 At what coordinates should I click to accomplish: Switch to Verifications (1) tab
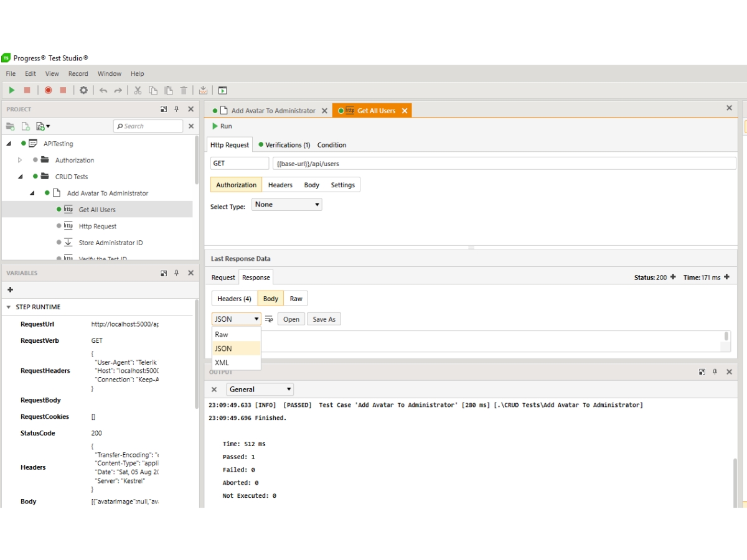284,145
